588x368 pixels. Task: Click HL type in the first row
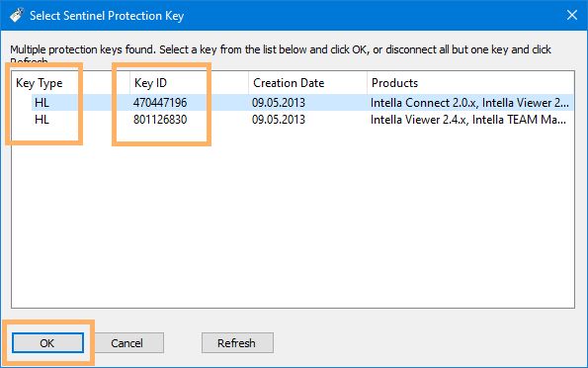pyautogui.click(x=42, y=103)
